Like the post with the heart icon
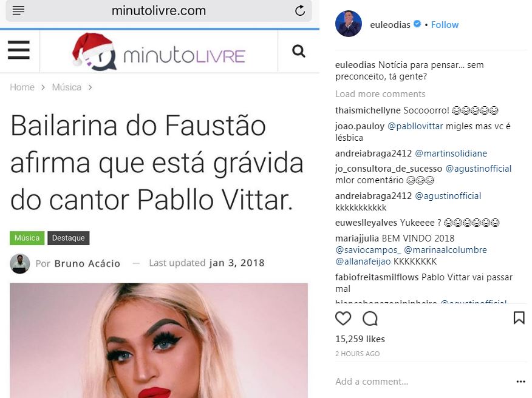 [343, 319]
